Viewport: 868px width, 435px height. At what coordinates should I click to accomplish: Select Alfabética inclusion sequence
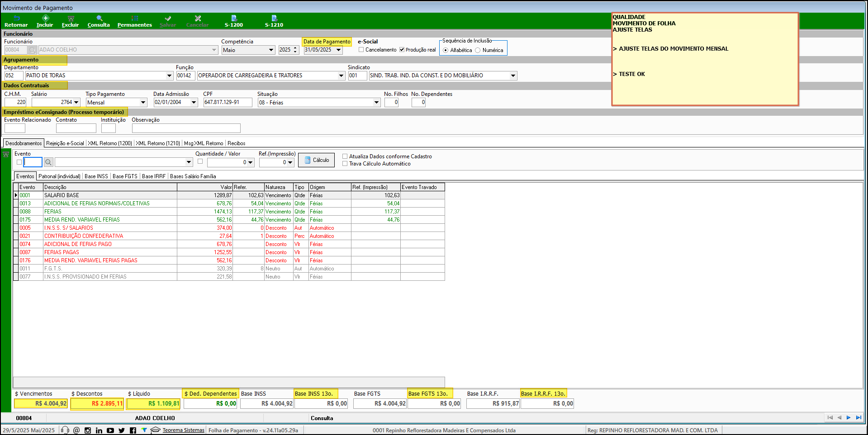click(x=446, y=50)
